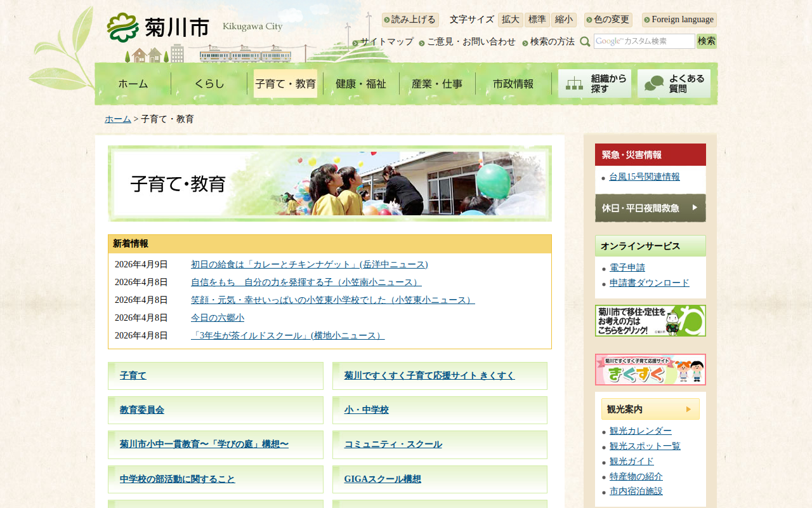
Task: Open 中学校の部活動に関すること link
Action: [x=178, y=479]
